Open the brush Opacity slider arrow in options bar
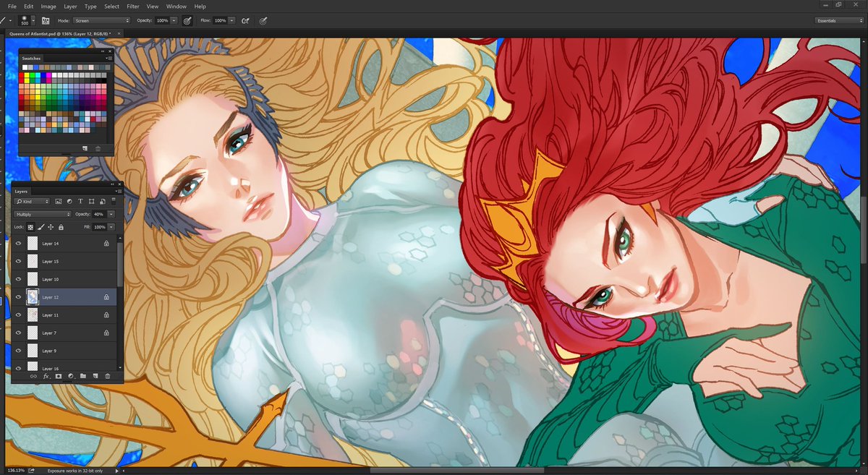The height and width of the screenshot is (475, 868). coord(174,21)
